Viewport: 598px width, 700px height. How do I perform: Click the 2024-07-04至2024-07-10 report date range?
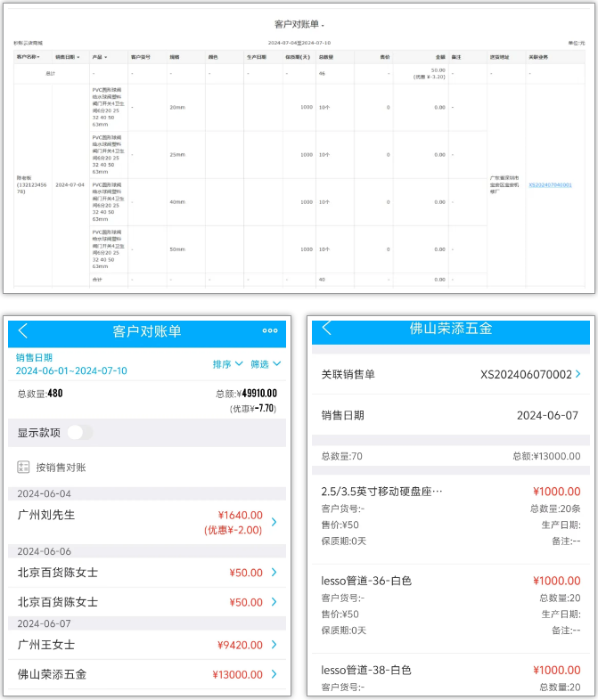coord(299,43)
